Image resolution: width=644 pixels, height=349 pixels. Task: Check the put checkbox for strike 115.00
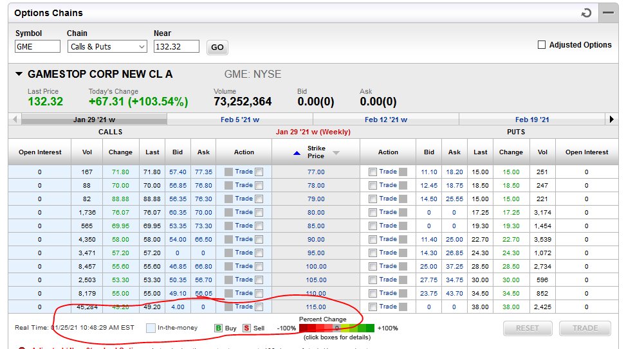(373, 308)
